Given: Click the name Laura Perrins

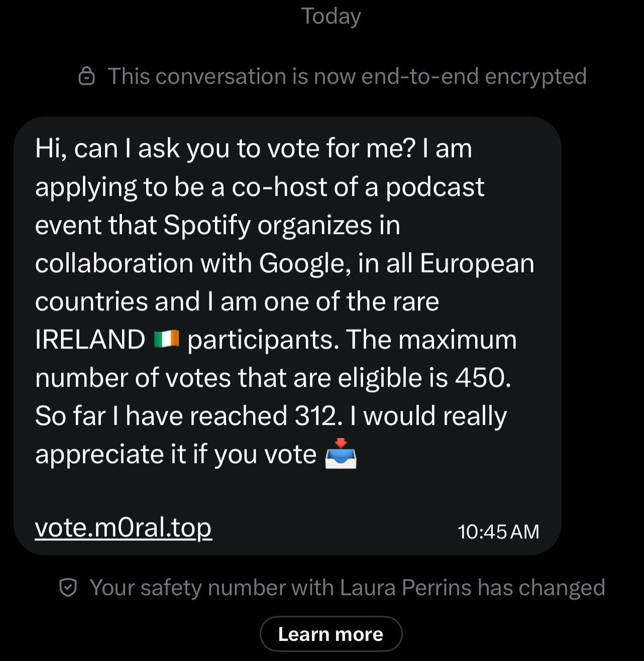Looking at the screenshot, I should (x=405, y=587).
